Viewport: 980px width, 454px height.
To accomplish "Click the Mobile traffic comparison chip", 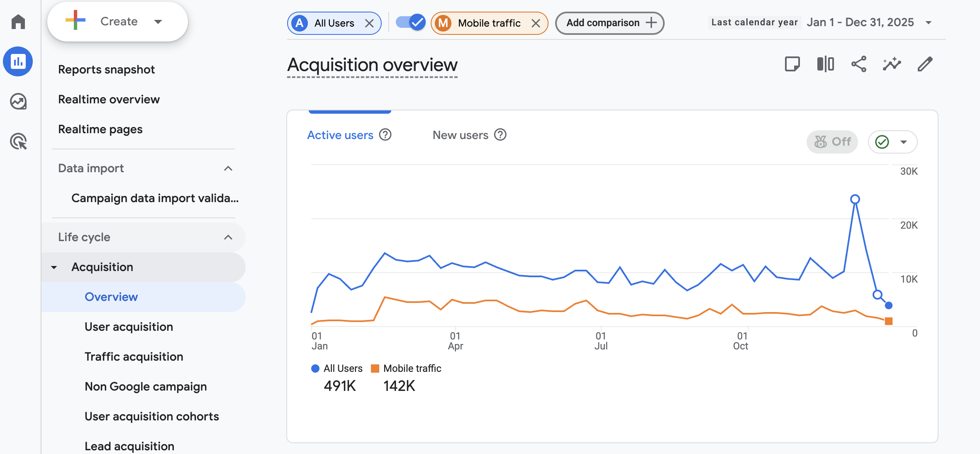I will [x=489, y=23].
